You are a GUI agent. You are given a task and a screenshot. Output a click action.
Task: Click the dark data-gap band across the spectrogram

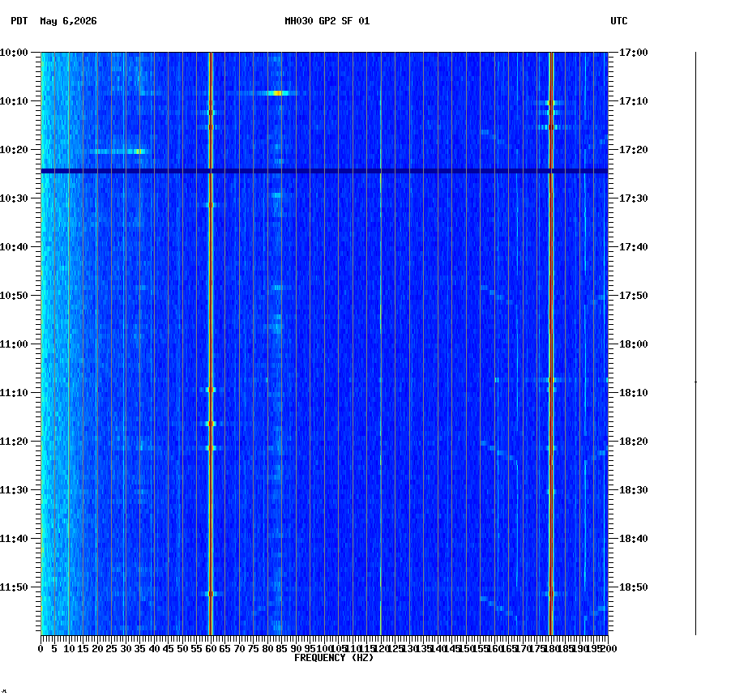tap(324, 171)
